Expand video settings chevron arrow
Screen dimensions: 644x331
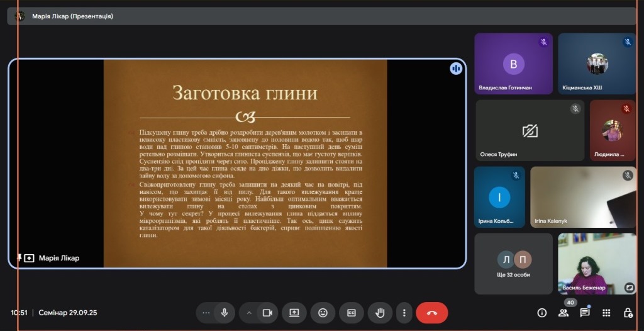249,313
